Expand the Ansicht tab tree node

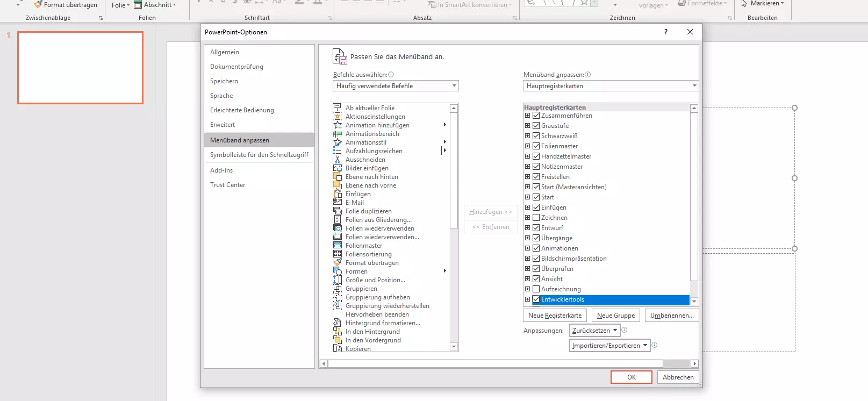click(527, 278)
